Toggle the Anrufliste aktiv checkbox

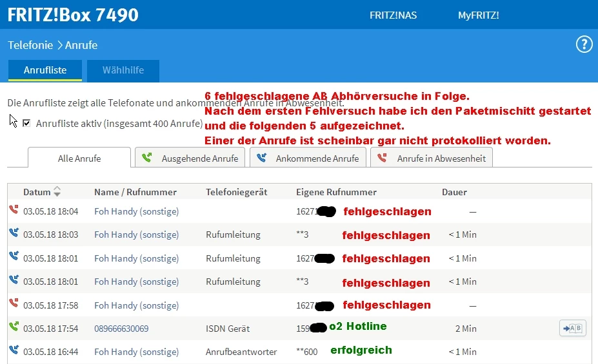[x=26, y=123]
